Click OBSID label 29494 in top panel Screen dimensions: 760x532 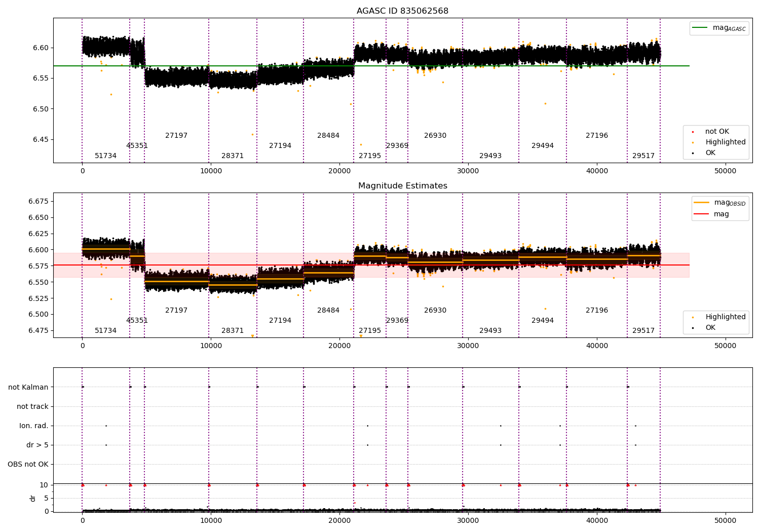click(x=543, y=146)
